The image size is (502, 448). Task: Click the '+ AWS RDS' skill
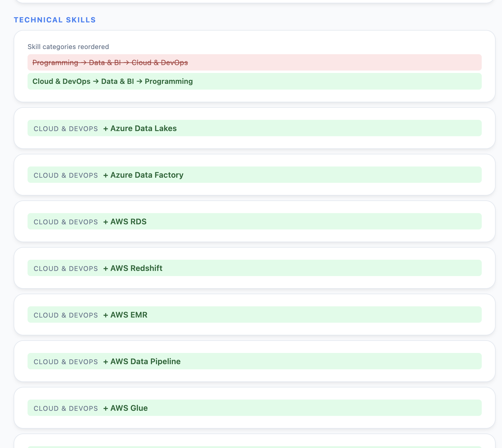tap(125, 222)
